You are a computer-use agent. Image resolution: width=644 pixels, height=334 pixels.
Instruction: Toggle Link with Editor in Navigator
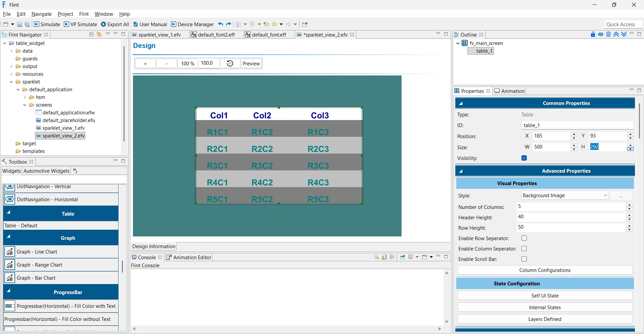pyautogui.click(x=99, y=34)
